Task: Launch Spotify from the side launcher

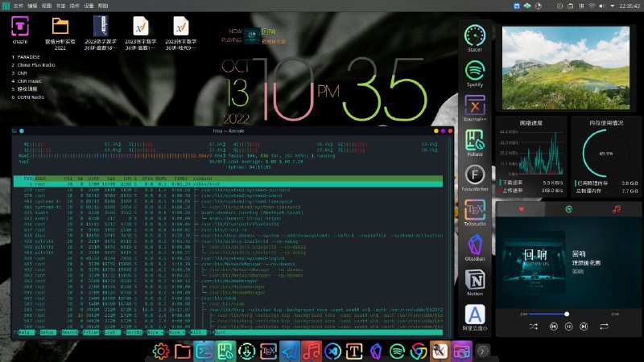Action: pos(475,73)
